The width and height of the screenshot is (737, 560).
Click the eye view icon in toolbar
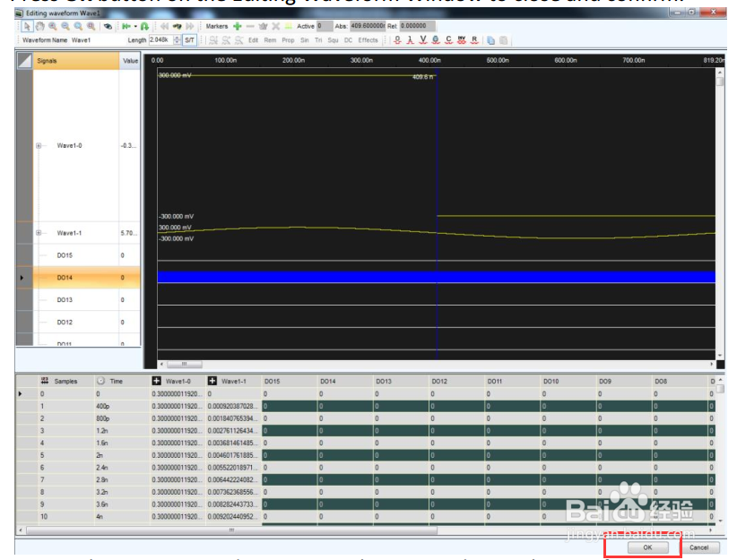point(108,26)
